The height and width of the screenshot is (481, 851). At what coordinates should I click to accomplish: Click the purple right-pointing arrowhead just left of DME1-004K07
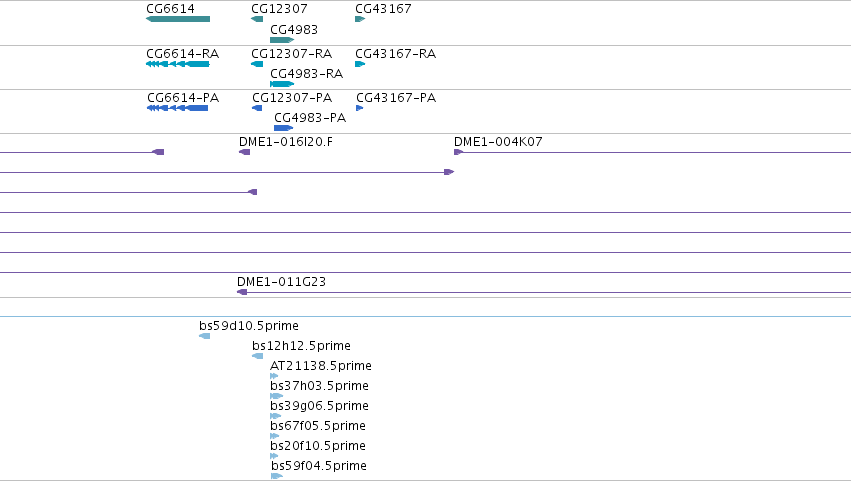(449, 172)
